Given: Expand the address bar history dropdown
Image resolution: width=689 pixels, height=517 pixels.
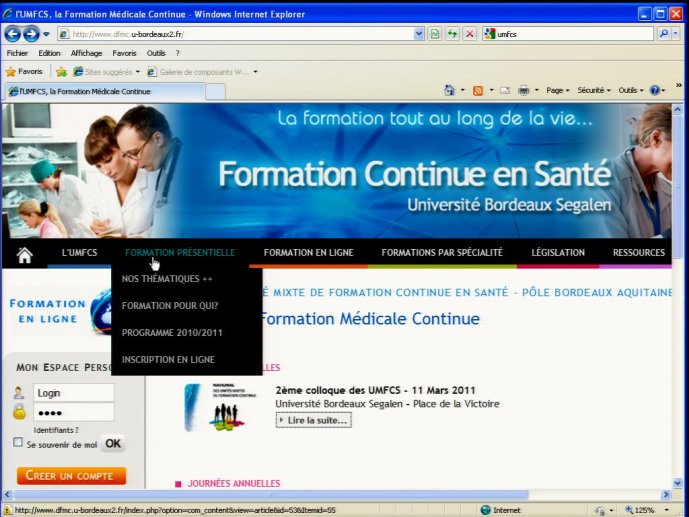Looking at the screenshot, I should point(419,34).
